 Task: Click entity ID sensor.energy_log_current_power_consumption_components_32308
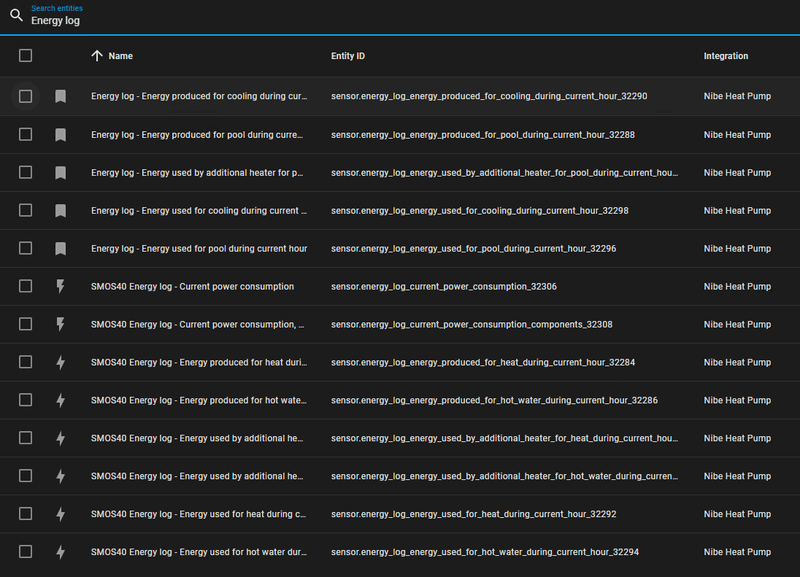click(x=471, y=324)
